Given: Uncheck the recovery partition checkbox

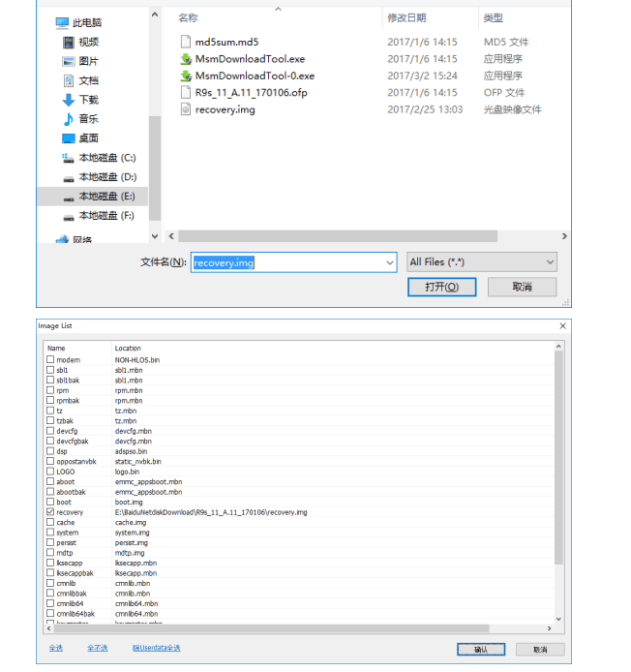Looking at the screenshot, I should click(x=51, y=512).
